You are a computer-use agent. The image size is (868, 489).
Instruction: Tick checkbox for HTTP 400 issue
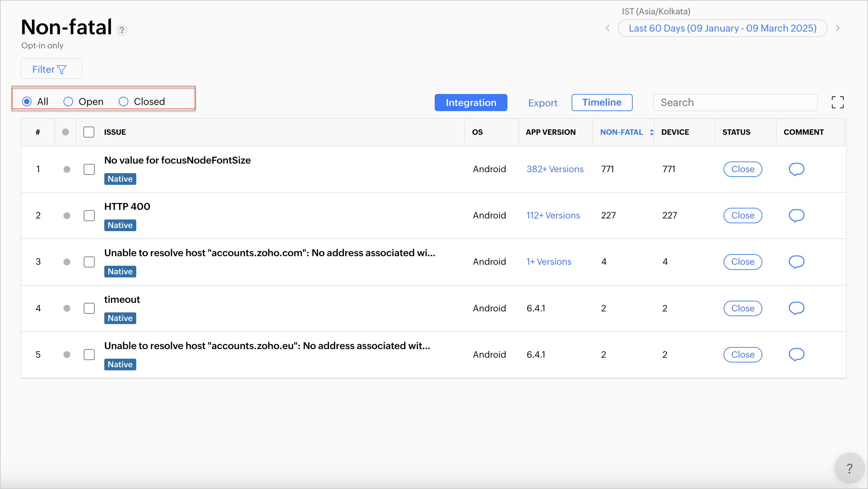pos(89,215)
